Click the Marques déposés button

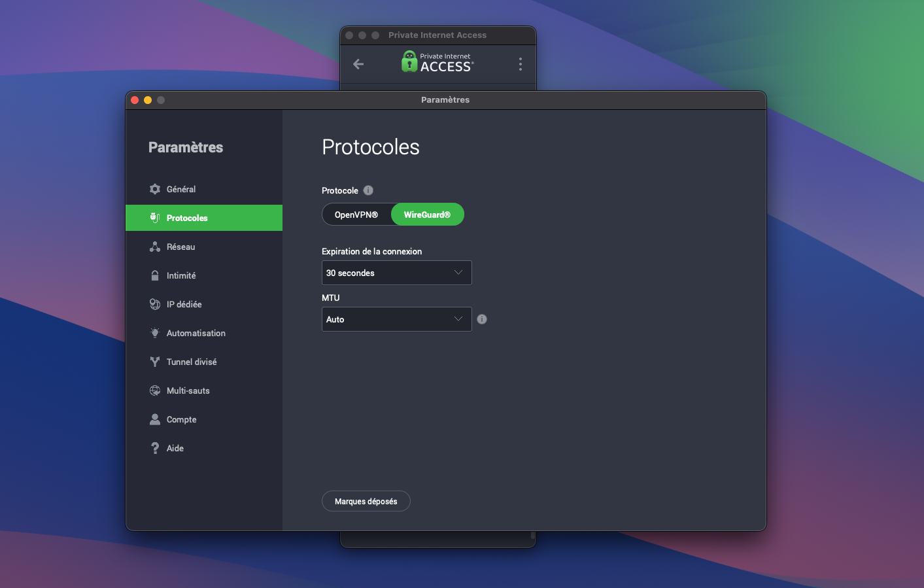point(366,501)
